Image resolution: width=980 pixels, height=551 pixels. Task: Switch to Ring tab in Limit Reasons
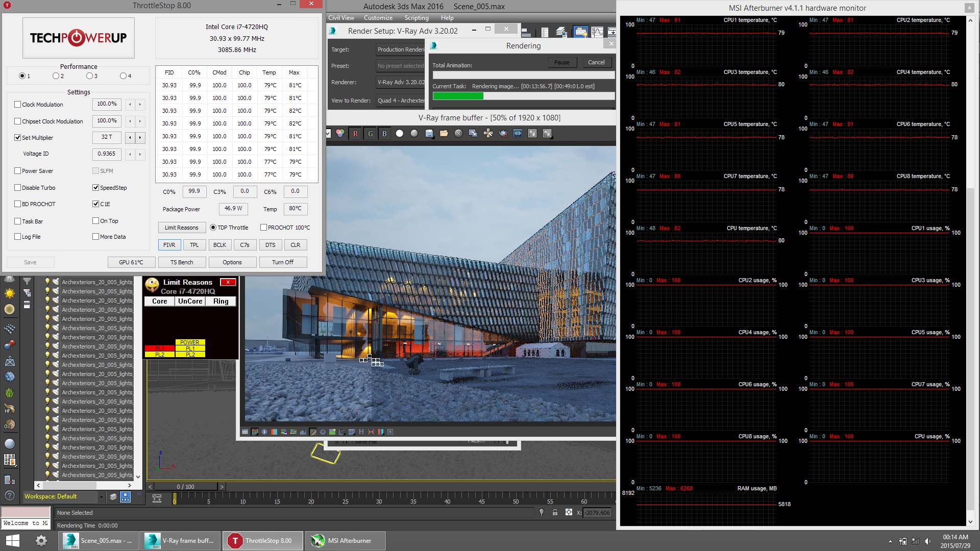coord(220,302)
